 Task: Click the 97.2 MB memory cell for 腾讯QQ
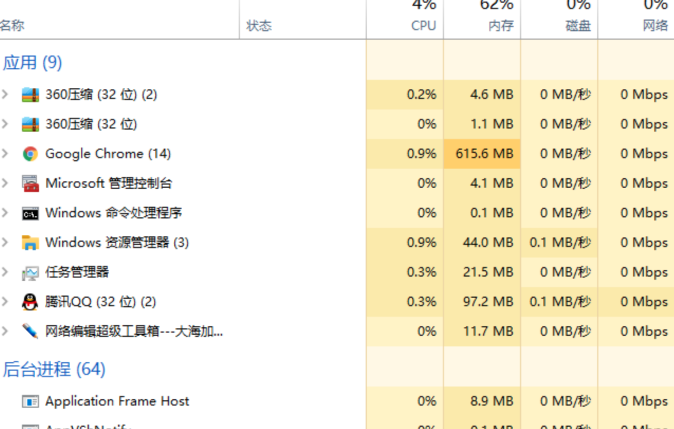pos(482,302)
